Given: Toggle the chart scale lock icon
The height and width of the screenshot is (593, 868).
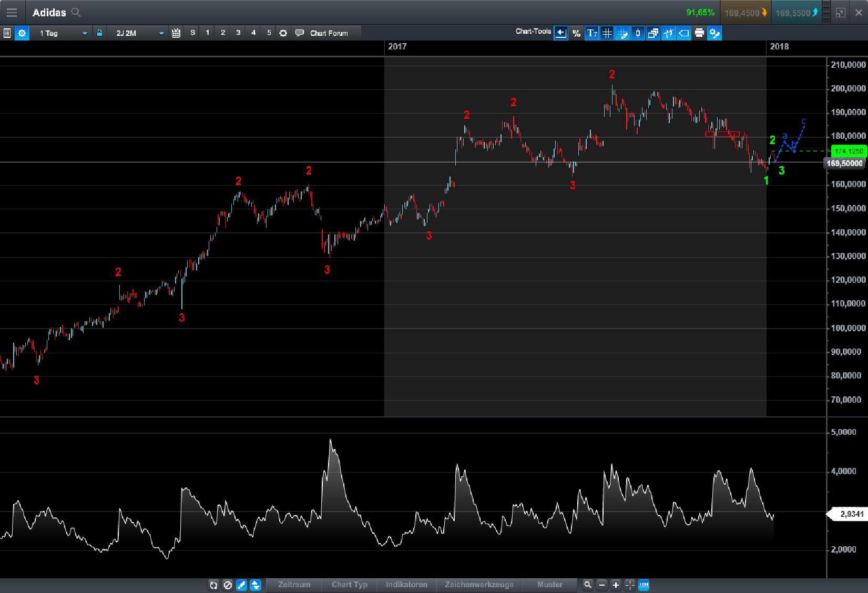Looking at the screenshot, I should [99, 33].
